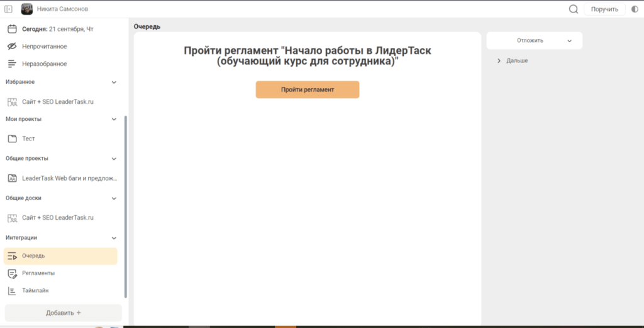Open the Отложить dropdown arrow

coord(569,41)
